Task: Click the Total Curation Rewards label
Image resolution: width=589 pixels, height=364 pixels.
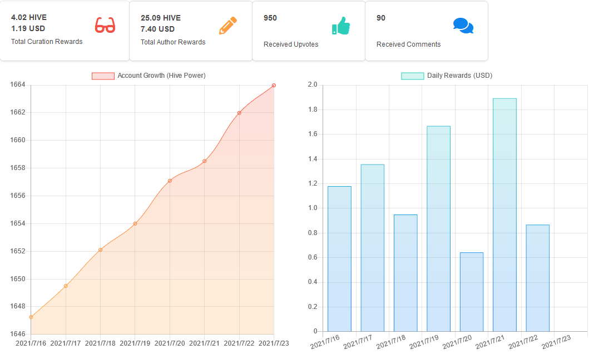Action: coord(47,42)
